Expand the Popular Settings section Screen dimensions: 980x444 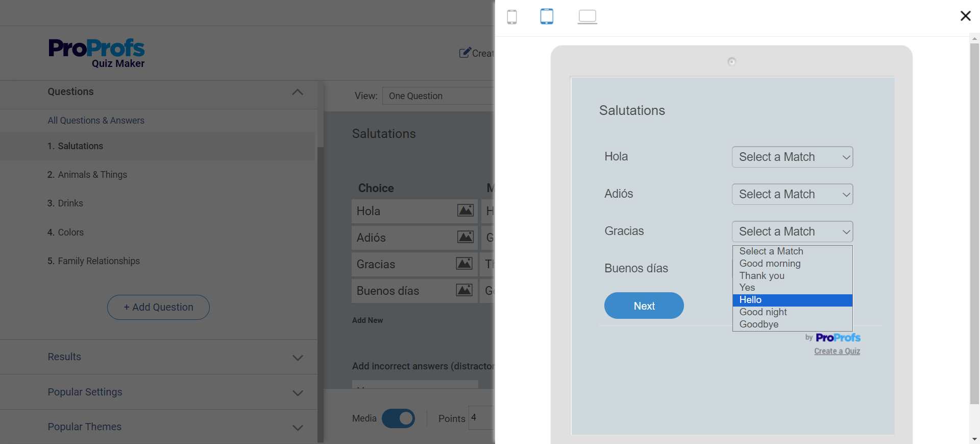click(x=298, y=393)
